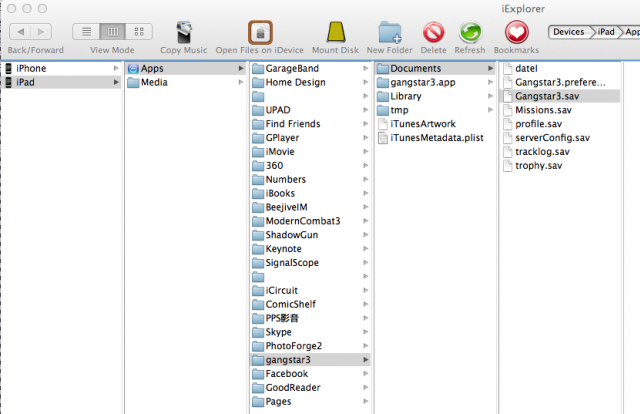Open the iMovie folder
The width and height of the screenshot is (640, 414).
pos(310,151)
